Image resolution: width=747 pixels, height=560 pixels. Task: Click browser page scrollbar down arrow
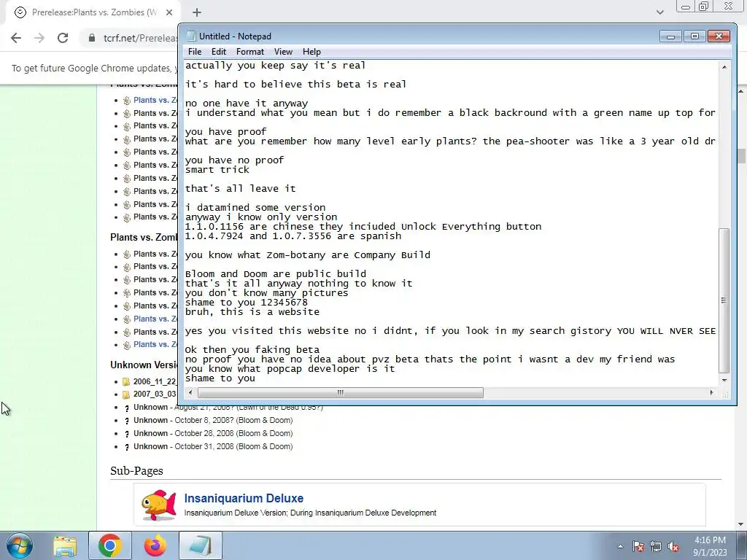coord(741,524)
